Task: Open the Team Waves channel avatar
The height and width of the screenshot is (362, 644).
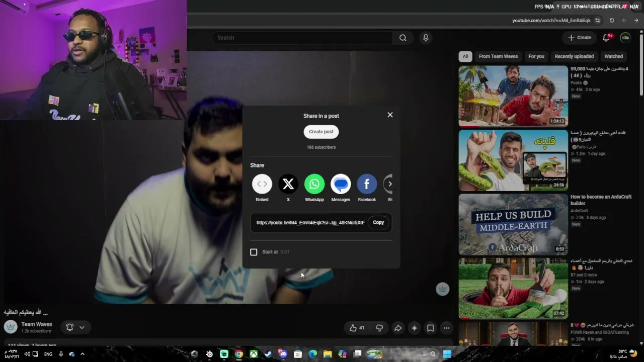Action: tap(11, 327)
